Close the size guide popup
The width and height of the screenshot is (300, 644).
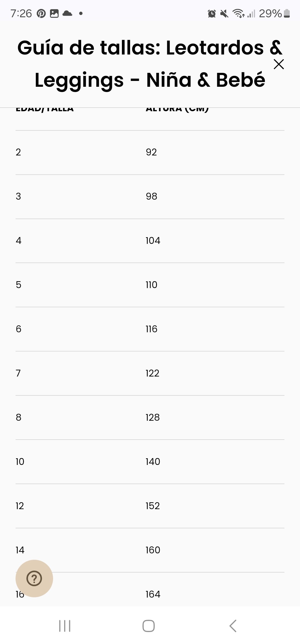point(279,64)
